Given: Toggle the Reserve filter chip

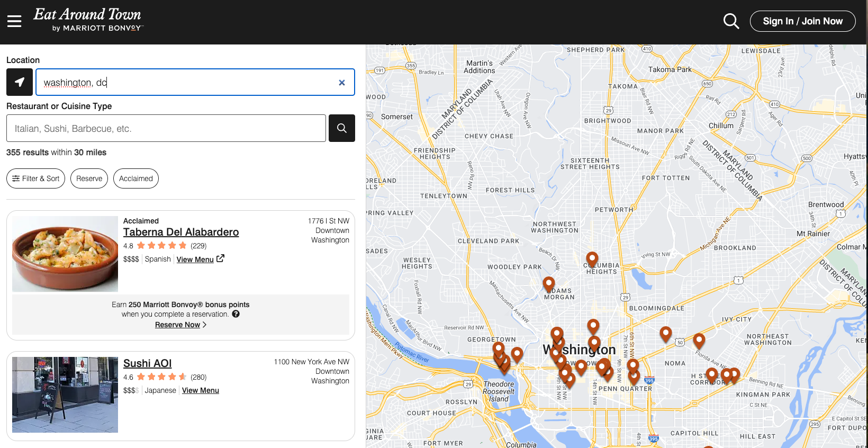Looking at the screenshot, I should pyautogui.click(x=89, y=178).
